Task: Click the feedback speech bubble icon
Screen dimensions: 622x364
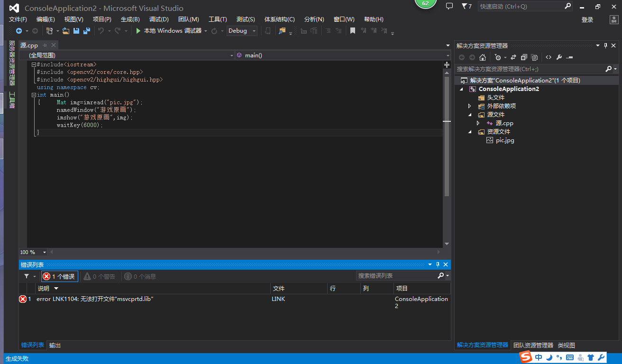Action: coord(449,6)
